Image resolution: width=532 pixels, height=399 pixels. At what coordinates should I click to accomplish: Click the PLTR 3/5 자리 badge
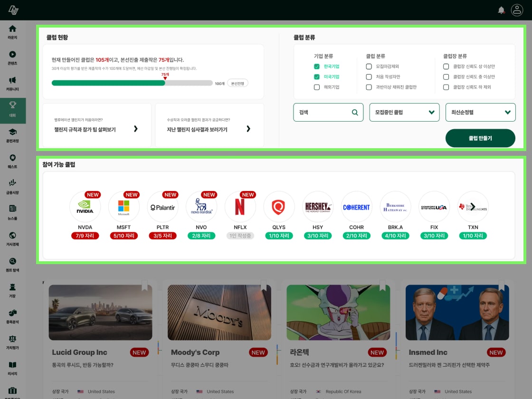tap(162, 236)
